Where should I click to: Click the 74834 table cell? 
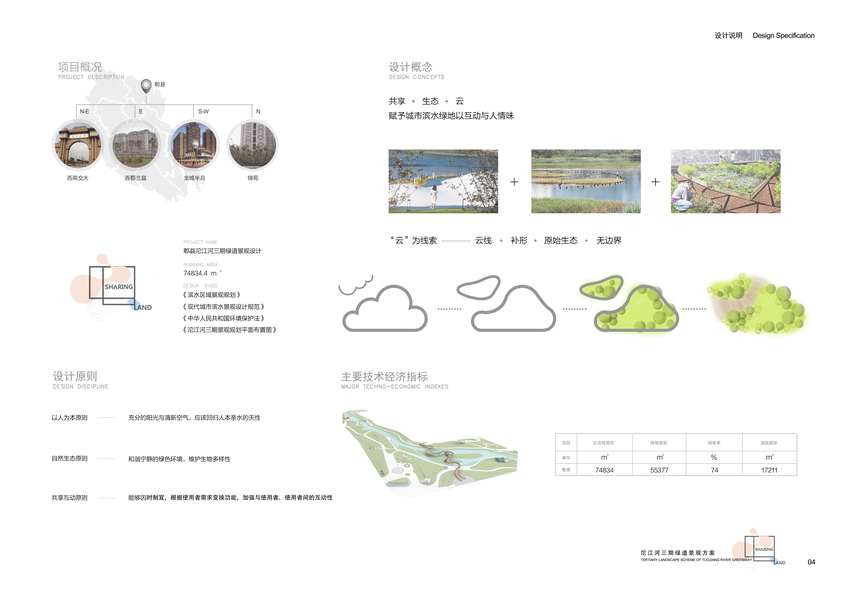click(604, 470)
